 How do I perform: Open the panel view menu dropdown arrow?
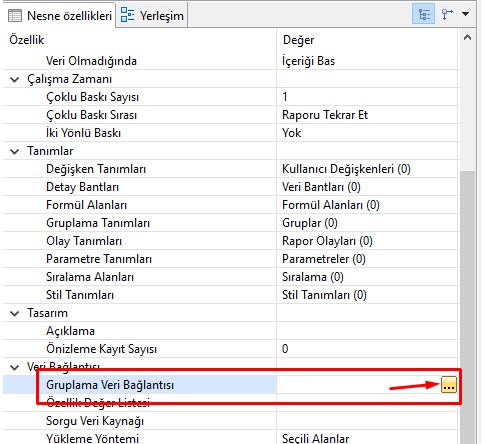point(466,14)
